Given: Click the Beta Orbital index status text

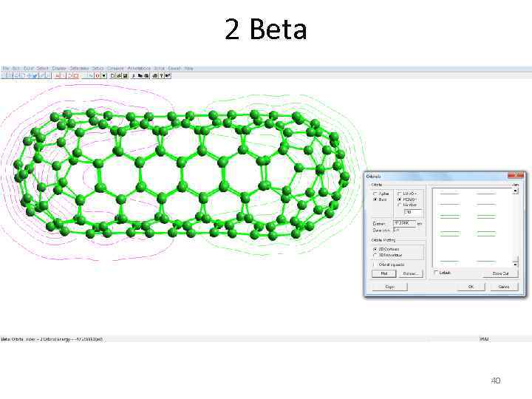Looking at the screenshot, I should [52, 339].
